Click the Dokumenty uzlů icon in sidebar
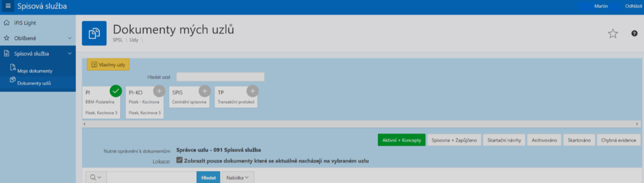 point(13,79)
